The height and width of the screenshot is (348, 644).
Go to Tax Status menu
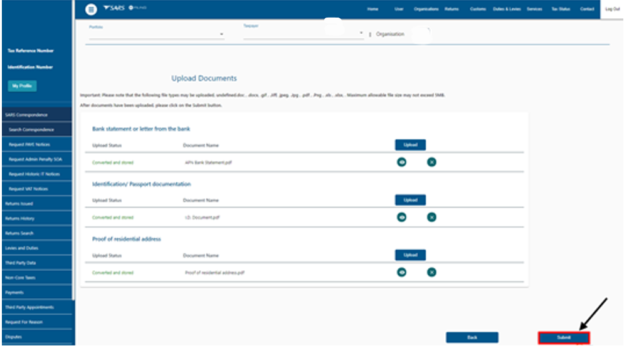pyautogui.click(x=560, y=9)
